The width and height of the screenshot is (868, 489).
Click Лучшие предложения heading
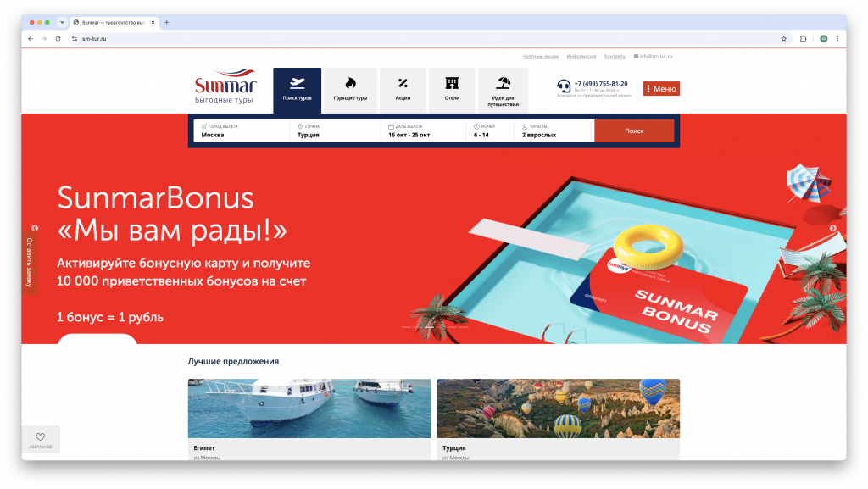233,361
